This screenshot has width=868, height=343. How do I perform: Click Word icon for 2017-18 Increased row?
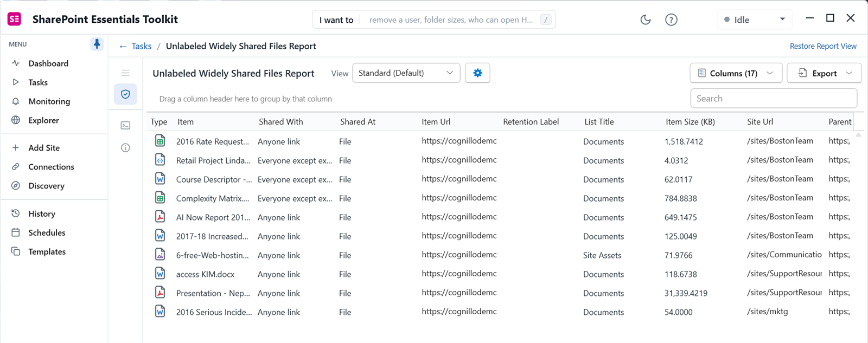160,236
